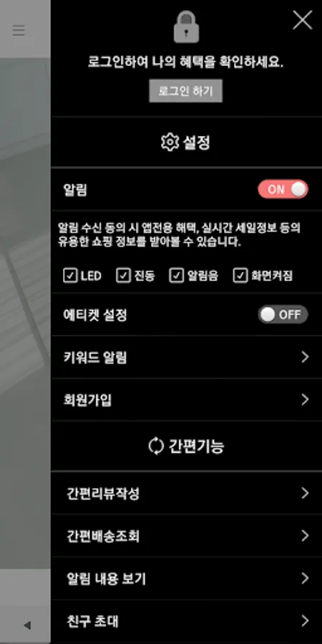Select the 친구 초대 menu item
322x644 pixels.
coord(187,621)
